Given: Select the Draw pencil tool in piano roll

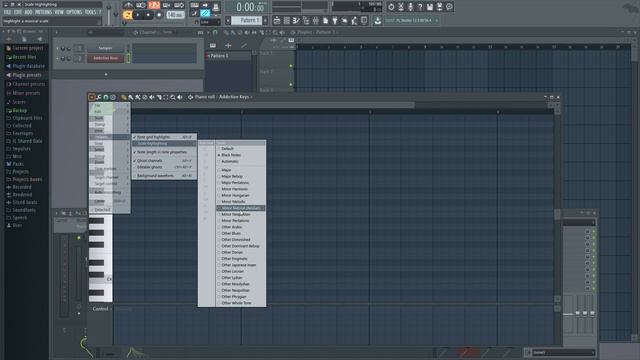Looking at the screenshot, I should [x=124, y=97].
